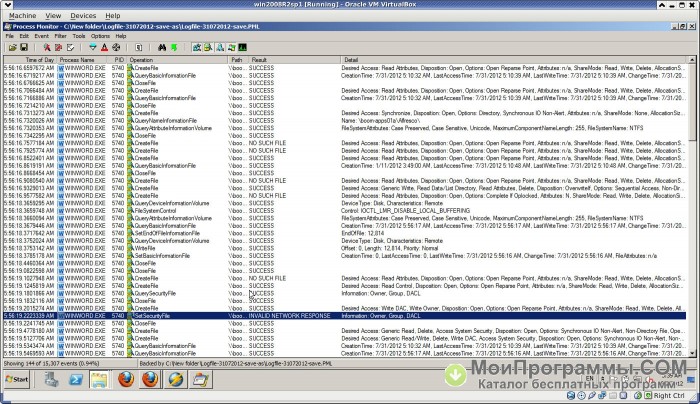
Task: Click the Find binoculars toolbar icon
Action: coord(162,47)
